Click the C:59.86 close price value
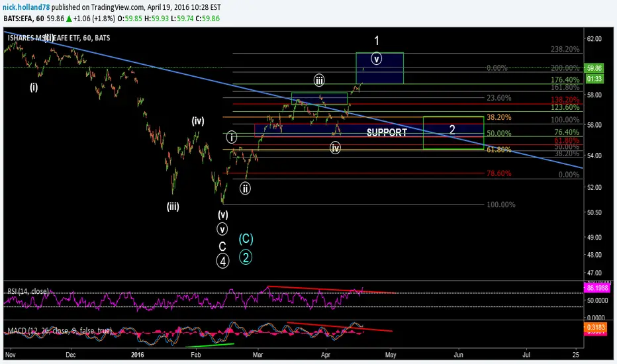617x364 pixels. click(207, 19)
